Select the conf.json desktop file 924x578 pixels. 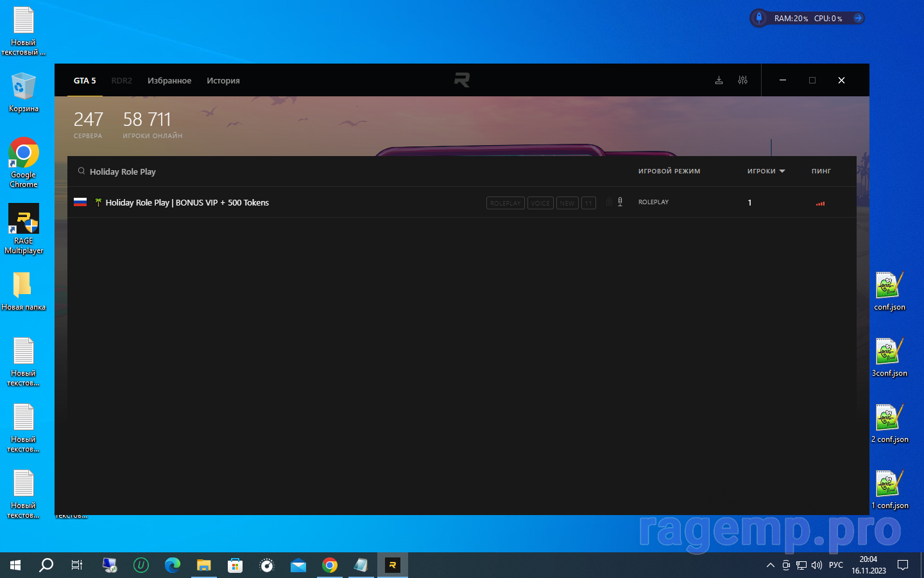click(x=889, y=291)
